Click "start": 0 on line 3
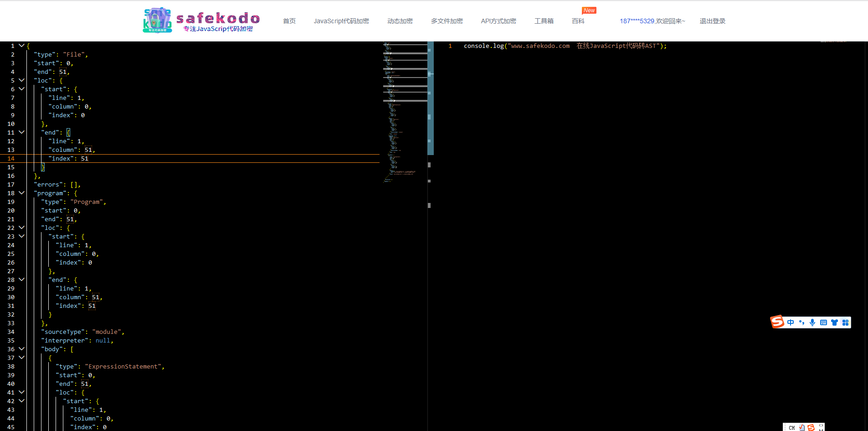Screen dimensions: 868x431 (53, 63)
